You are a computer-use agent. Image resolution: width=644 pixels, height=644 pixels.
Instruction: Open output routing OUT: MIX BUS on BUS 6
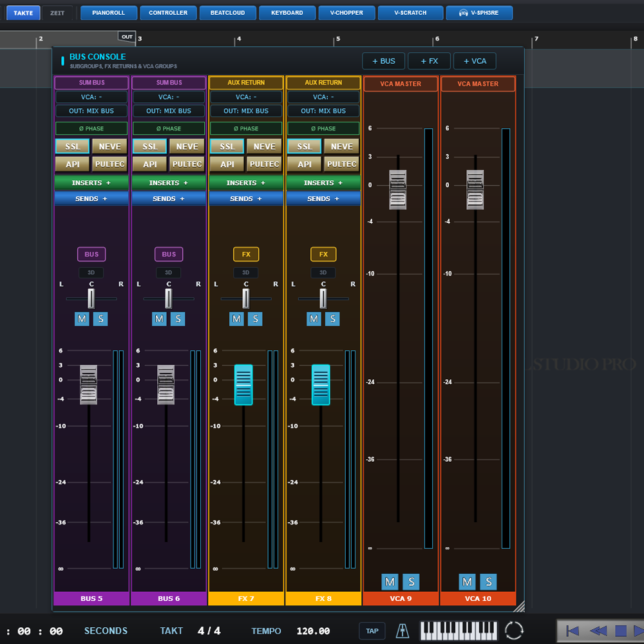169,111
